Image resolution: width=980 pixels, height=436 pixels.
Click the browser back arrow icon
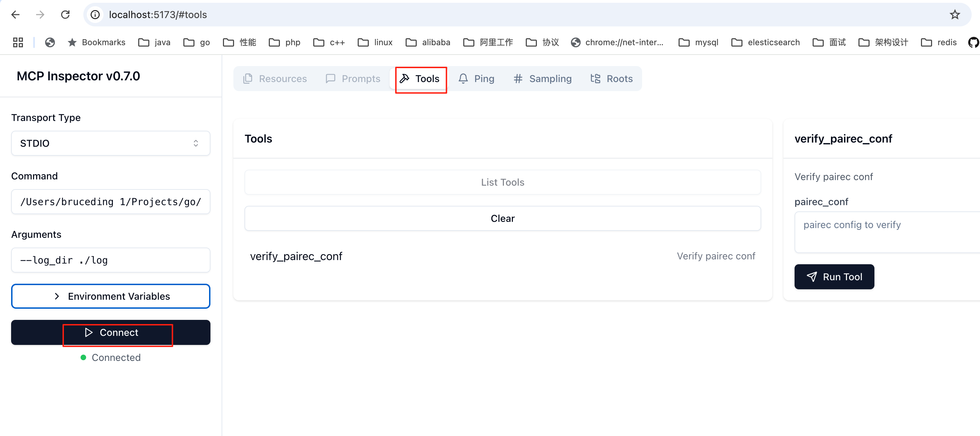15,15
